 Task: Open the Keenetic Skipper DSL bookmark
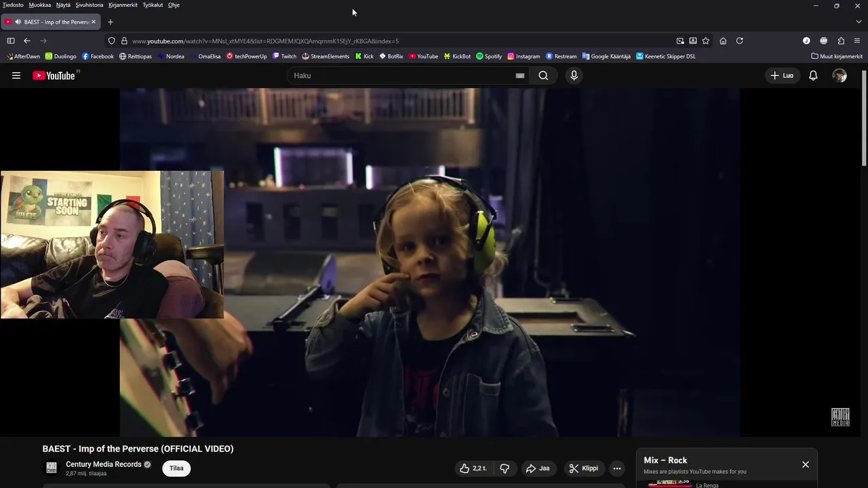pyautogui.click(x=666, y=56)
